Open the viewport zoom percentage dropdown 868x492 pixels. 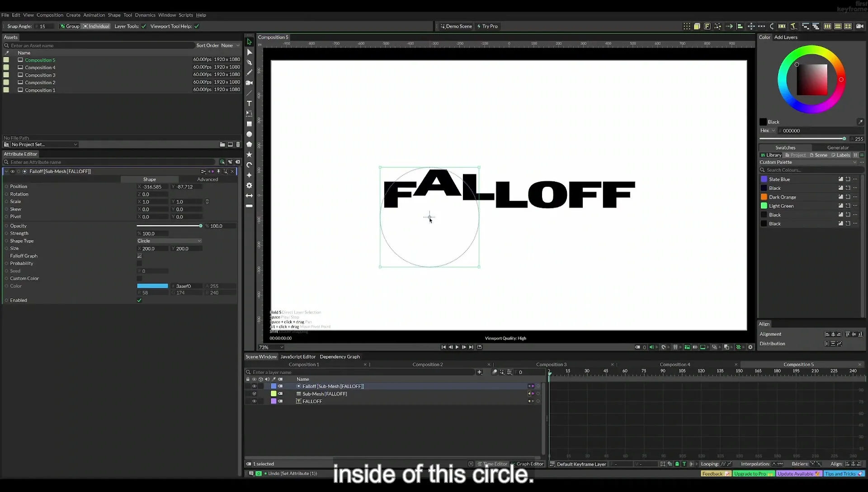coord(271,347)
